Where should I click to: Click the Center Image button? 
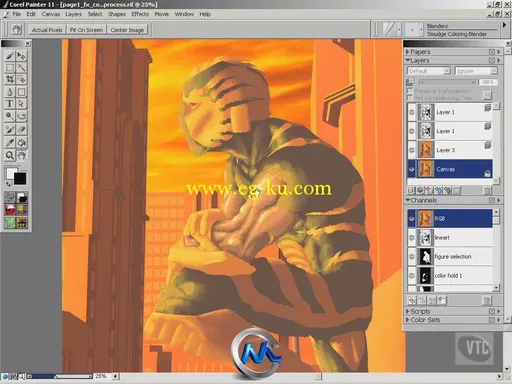127,30
